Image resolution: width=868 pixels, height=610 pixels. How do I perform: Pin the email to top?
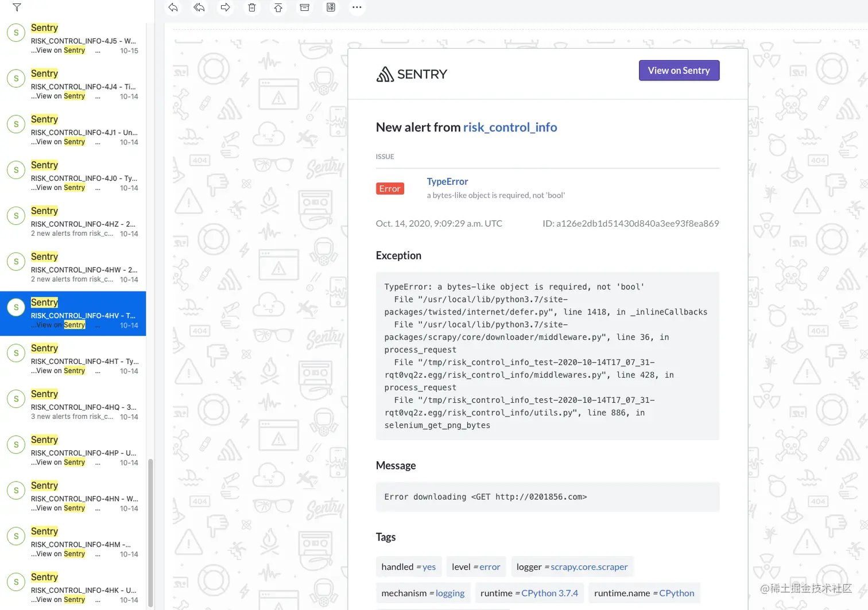tap(278, 7)
